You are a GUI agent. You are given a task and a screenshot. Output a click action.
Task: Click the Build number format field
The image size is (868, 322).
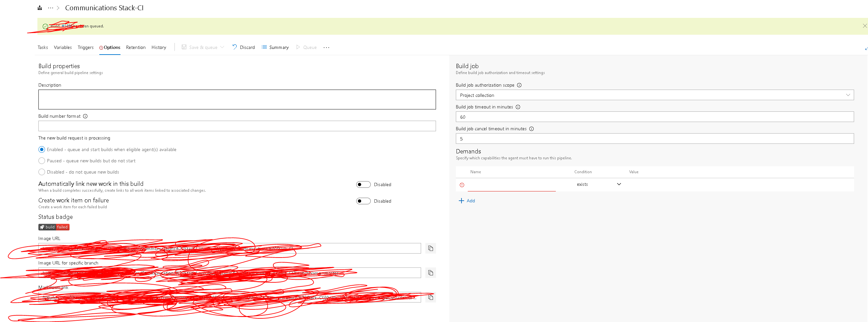click(x=237, y=126)
